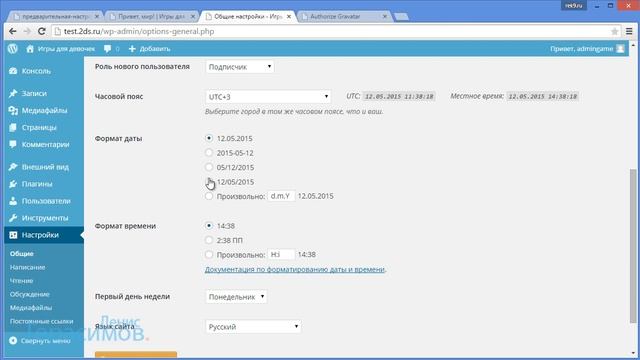Open the Обсуждение settings submenu
640x360 pixels.
[30, 294]
